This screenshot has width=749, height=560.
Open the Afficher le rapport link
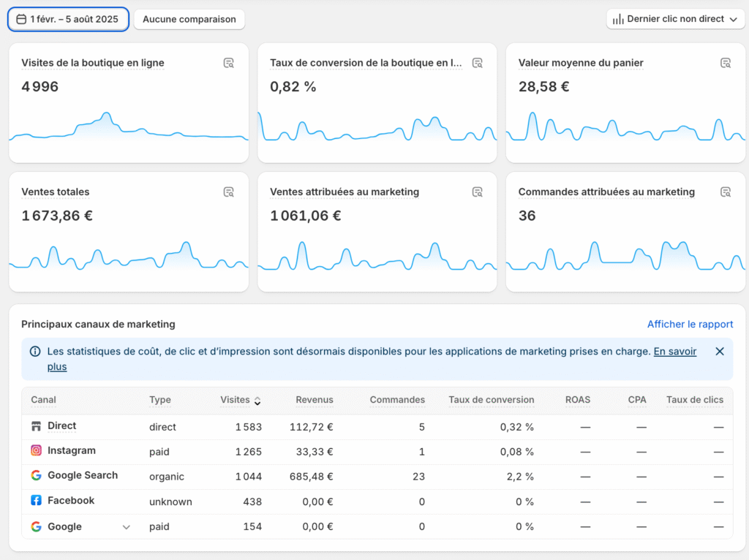(x=690, y=324)
